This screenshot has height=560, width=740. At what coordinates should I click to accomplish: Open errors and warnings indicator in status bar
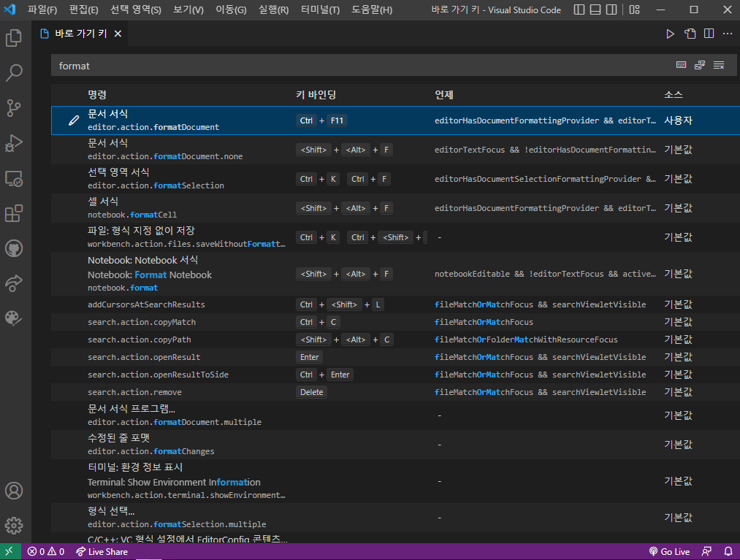click(x=46, y=551)
